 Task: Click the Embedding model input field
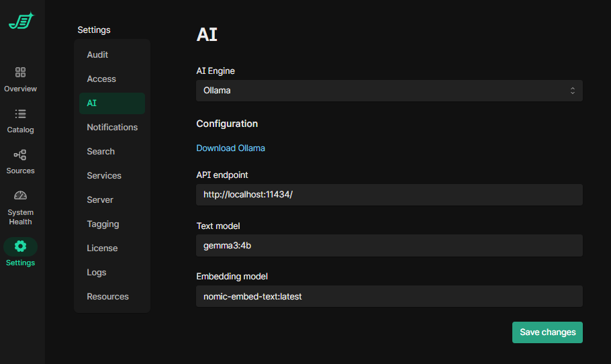pos(389,296)
